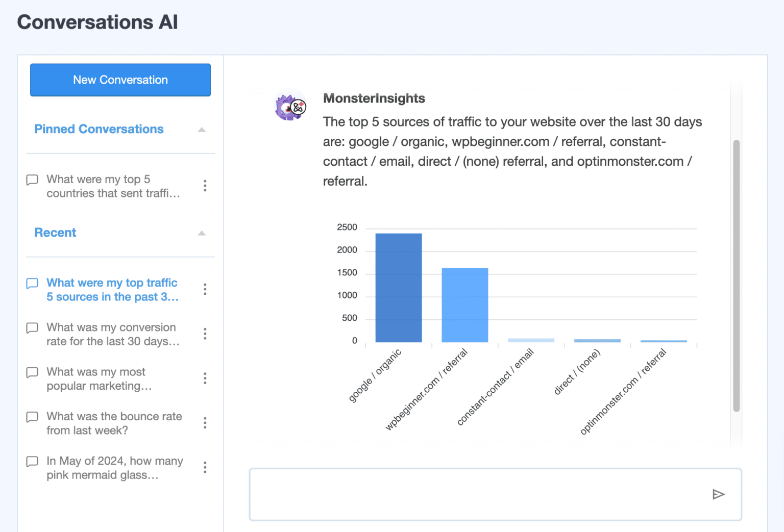784x532 pixels.
Task: Open the most popular marketing conversation
Action: 99,378
